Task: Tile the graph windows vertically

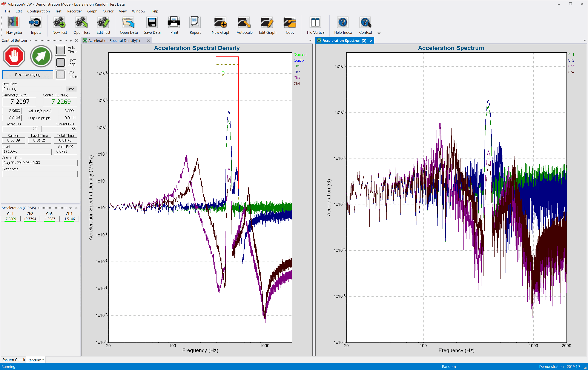Action: 315,25
